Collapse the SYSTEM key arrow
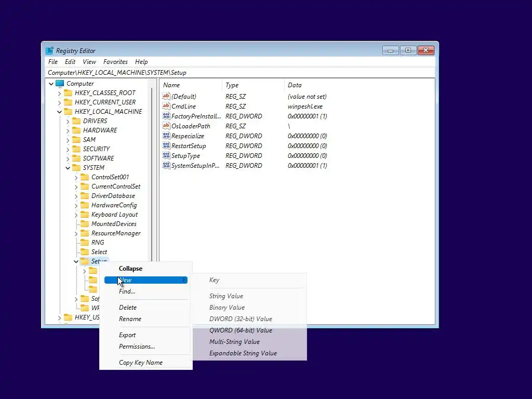Viewport: 532px width, 399px height. click(68, 168)
